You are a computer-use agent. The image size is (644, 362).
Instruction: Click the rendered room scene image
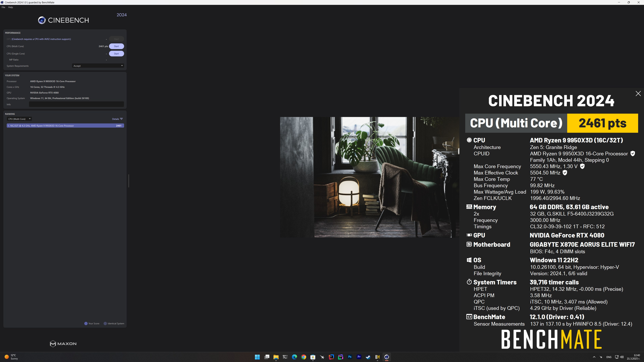(x=369, y=177)
